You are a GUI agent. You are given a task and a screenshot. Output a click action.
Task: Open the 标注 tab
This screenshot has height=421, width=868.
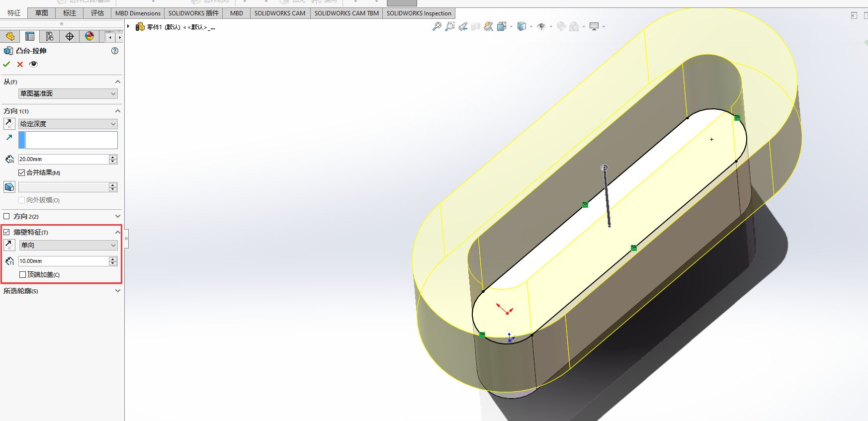point(70,13)
